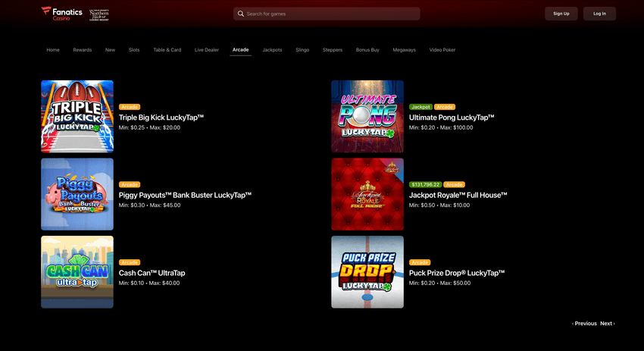Viewport: 644px width, 351px height.
Task: Select the Arcade tab
Action: pos(241,50)
